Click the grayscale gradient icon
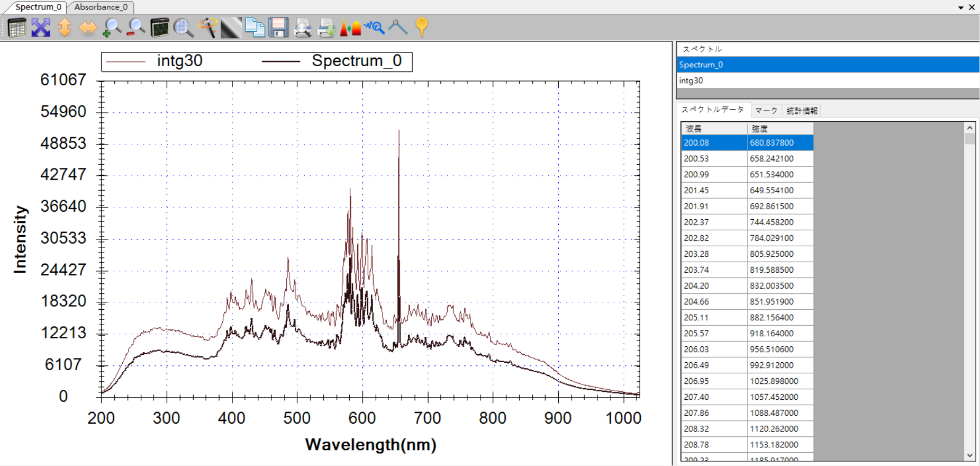980x466 pixels. click(x=231, y=28)
